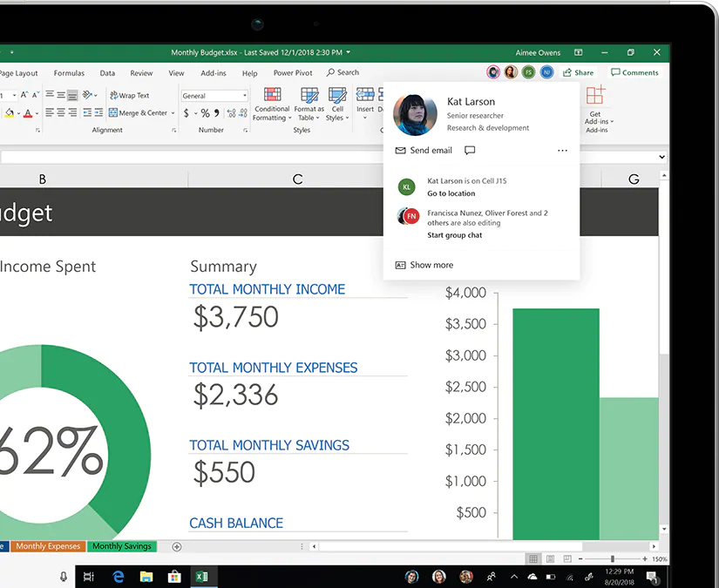Align text left
Image resolution: width=719 pixels, height=588 pixels.
[50, 112]
